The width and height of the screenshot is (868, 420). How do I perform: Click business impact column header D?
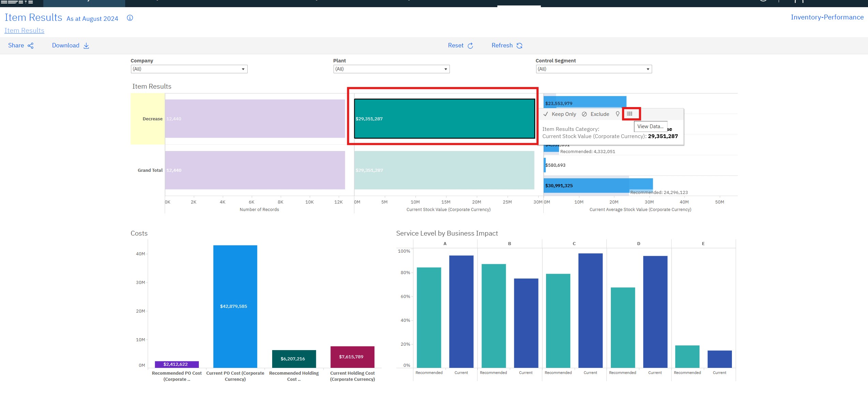[639, 244]
